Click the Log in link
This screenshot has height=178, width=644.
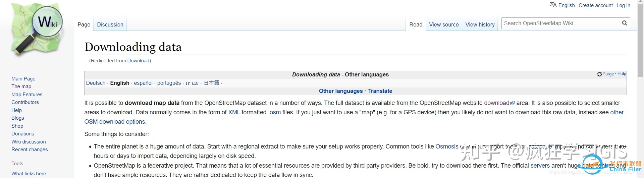pyautogui.click(x=623, y=5)
